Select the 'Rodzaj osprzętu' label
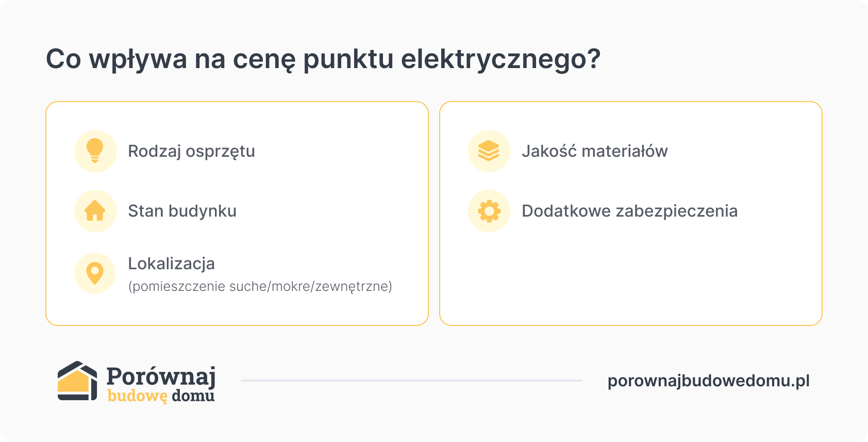The width and height of the screenshot is (868, 442). (x=191, y=151)
